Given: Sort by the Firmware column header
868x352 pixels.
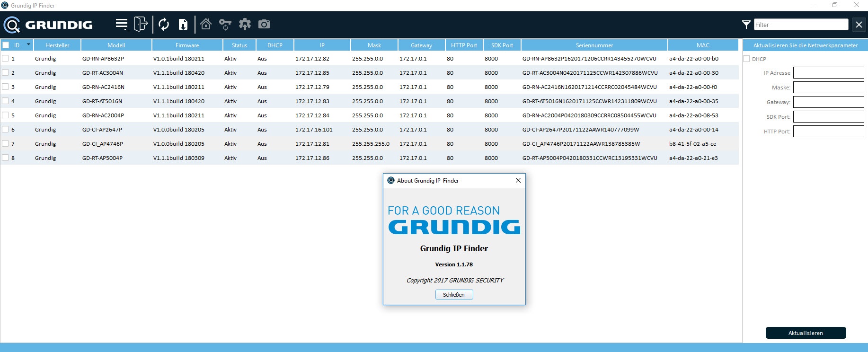Looking at the screenshot, I should point(187,45).
